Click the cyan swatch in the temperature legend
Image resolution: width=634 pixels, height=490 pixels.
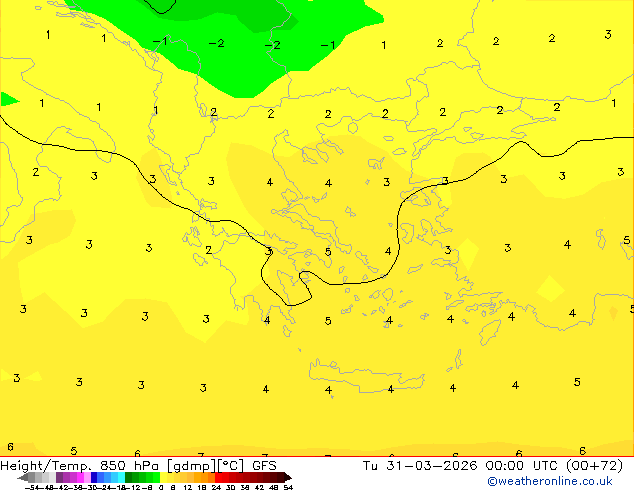121,477
